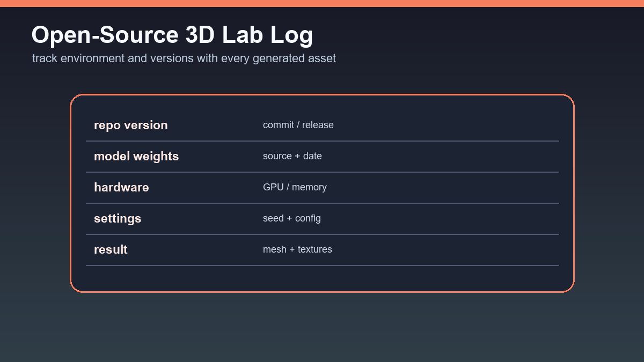Select the subtitle about tracking environment and versions

184,58
